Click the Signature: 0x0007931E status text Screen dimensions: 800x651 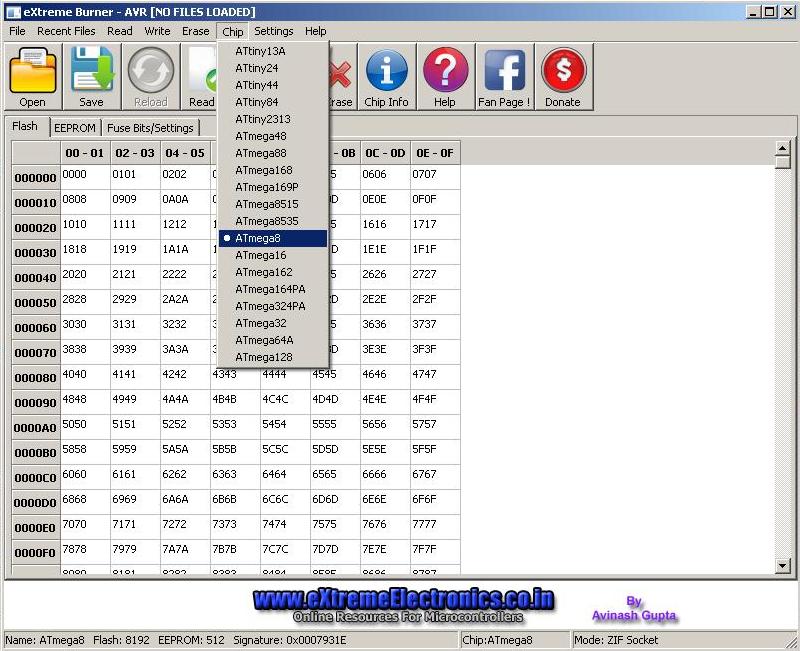point(290,640)
